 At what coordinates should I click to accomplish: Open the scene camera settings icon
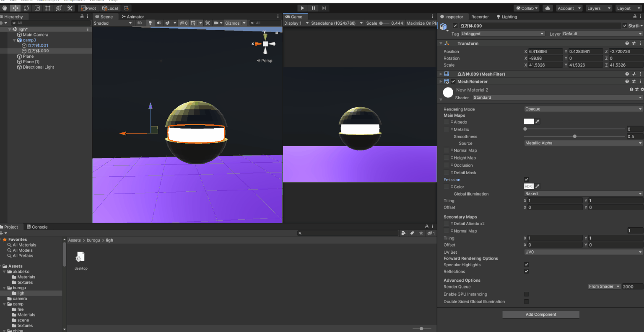[x=216, y=23]
